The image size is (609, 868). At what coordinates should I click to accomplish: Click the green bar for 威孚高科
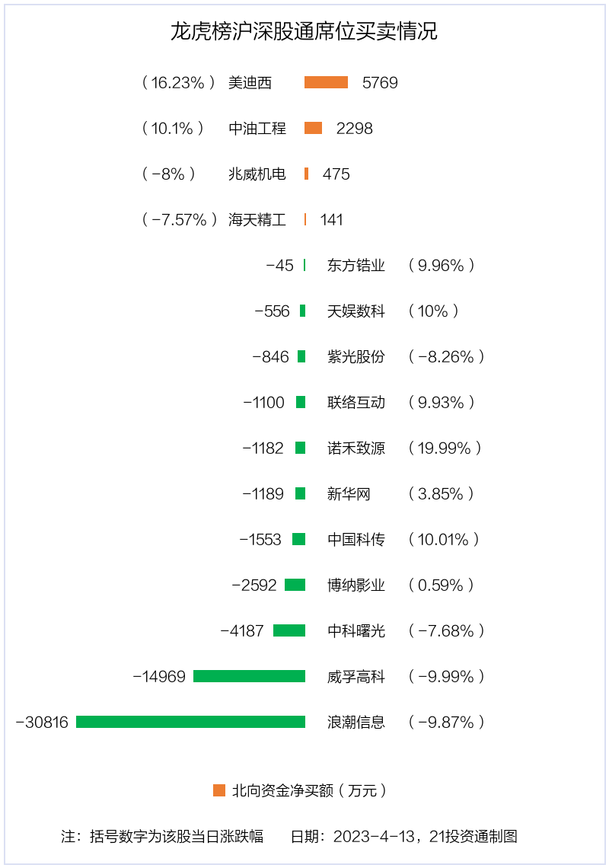pyautogui.click(x=249, y=676)
